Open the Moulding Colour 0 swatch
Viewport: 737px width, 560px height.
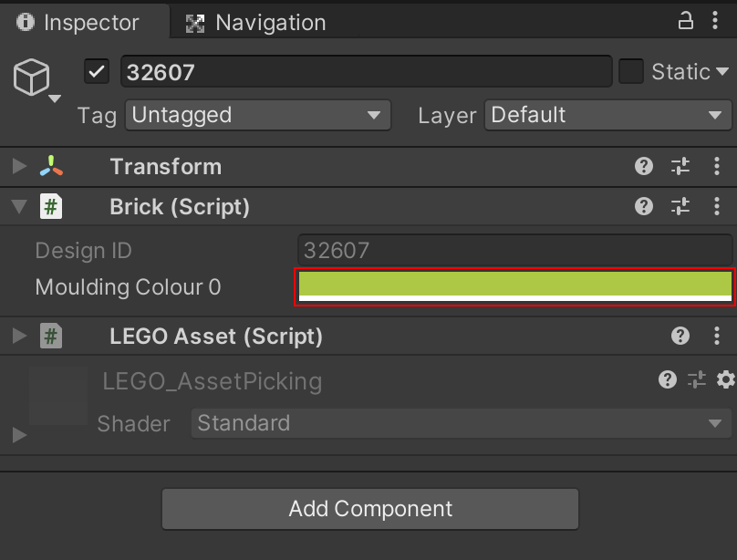515,286
